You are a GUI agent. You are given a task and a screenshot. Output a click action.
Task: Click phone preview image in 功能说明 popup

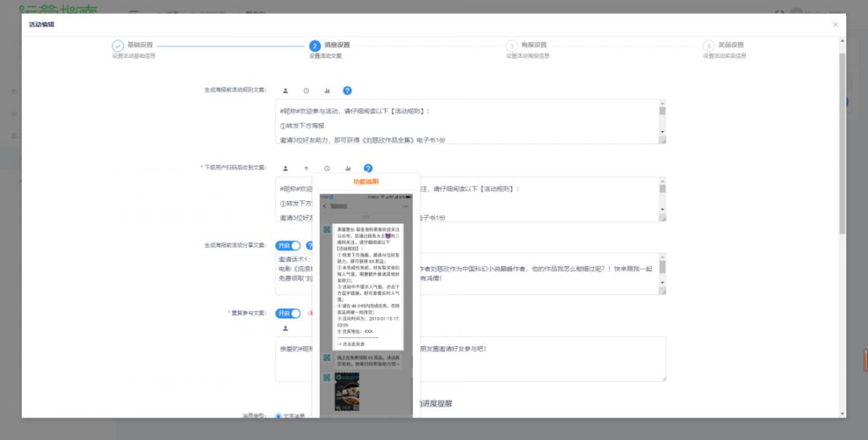point(366,306)
